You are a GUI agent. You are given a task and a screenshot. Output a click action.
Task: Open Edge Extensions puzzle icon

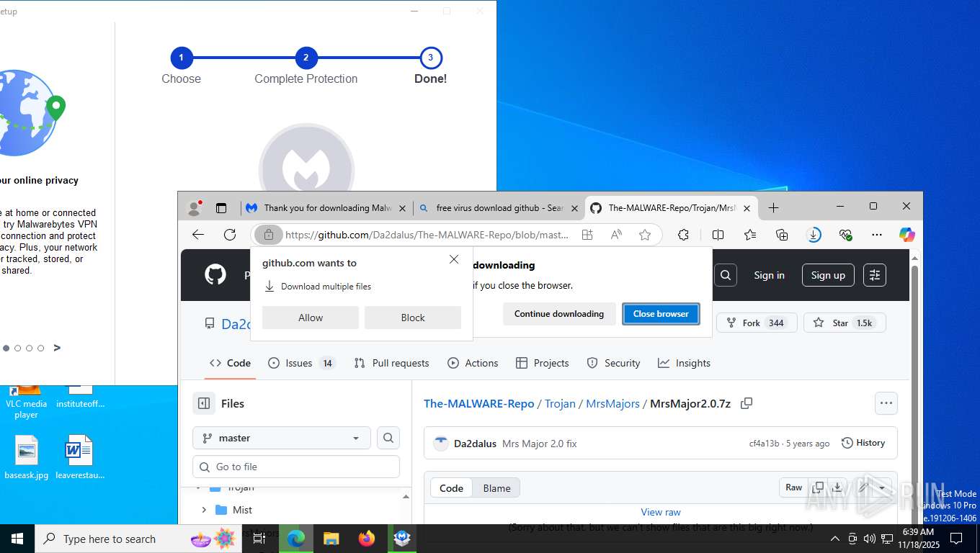683,235
